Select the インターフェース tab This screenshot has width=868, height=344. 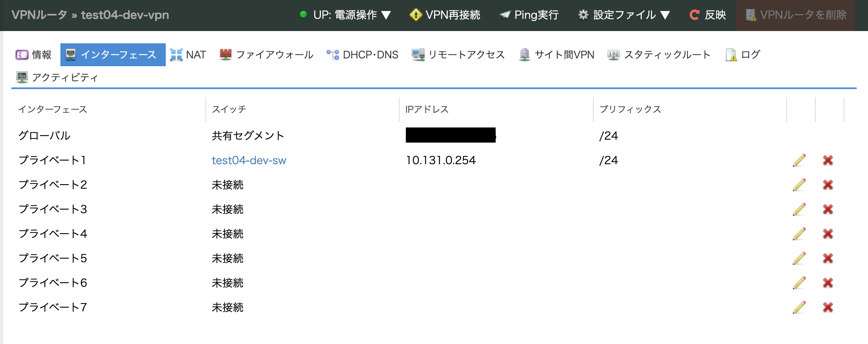tap(113, 54)
